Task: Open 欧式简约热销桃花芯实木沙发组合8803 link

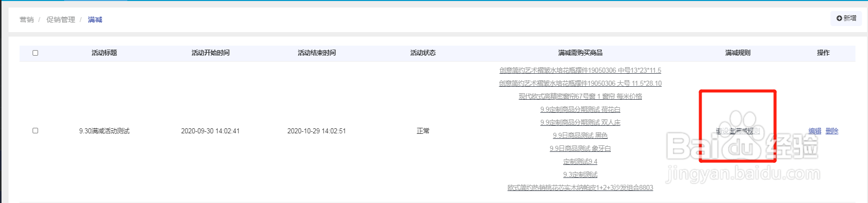Action: pyautogui.click(x=580, y=187)
